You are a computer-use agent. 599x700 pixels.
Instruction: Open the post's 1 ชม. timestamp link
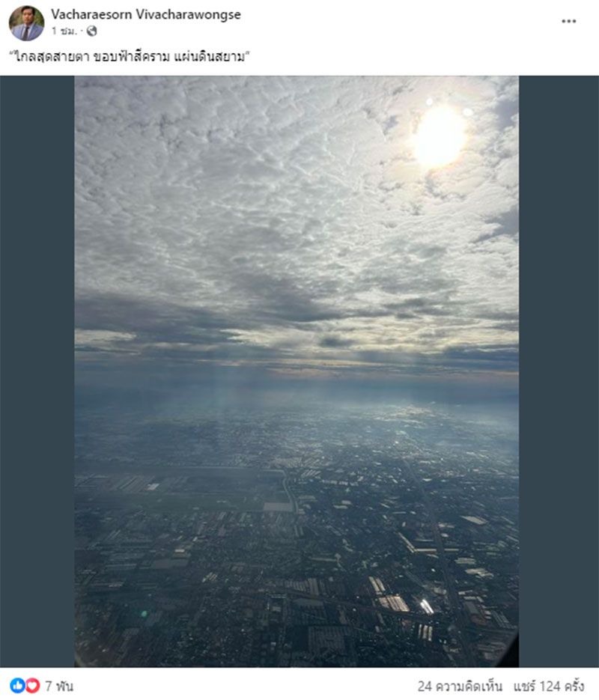click(64, 31)
